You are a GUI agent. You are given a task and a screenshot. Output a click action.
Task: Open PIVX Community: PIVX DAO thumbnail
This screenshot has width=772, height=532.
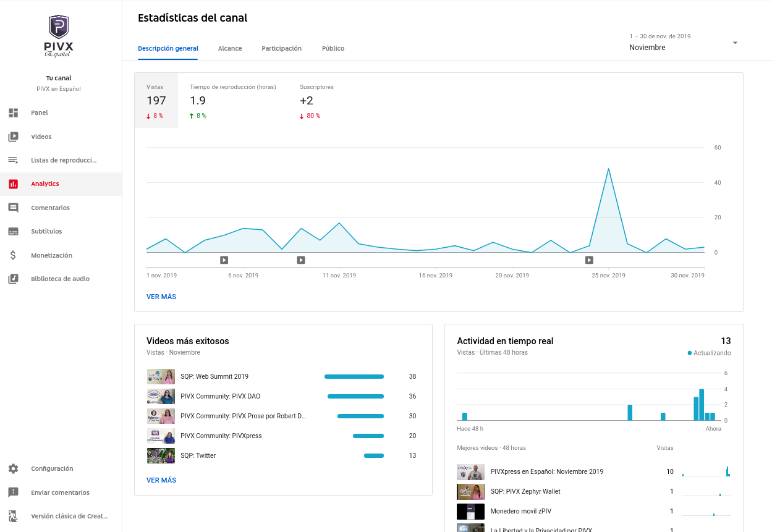pos(161,396)
